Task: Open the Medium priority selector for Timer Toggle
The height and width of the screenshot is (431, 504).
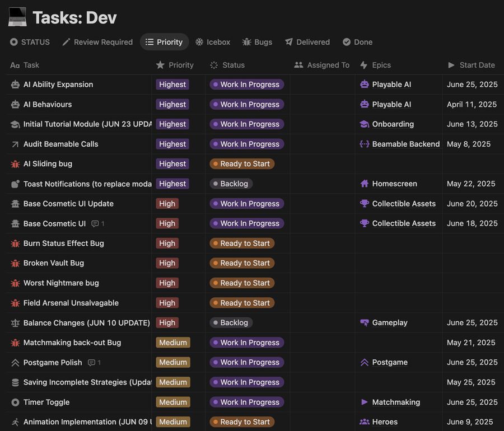Action: (173, 402)
